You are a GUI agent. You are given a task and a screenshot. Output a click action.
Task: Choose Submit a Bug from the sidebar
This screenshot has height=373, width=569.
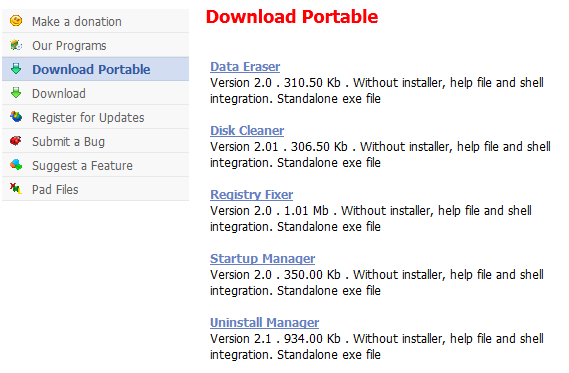click(95, 141)
